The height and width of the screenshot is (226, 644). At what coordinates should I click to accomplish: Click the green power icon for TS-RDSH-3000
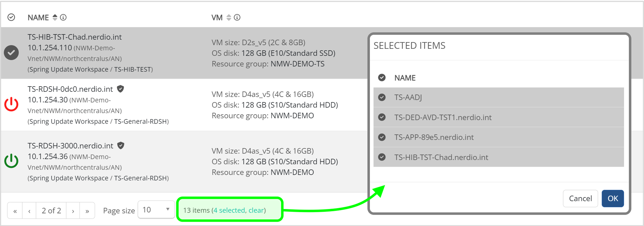11,161
